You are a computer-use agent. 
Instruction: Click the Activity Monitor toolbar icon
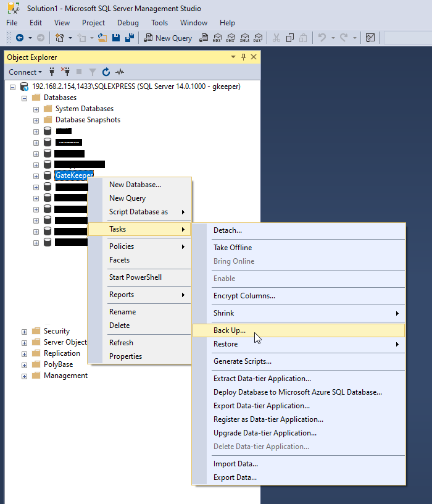370,38
